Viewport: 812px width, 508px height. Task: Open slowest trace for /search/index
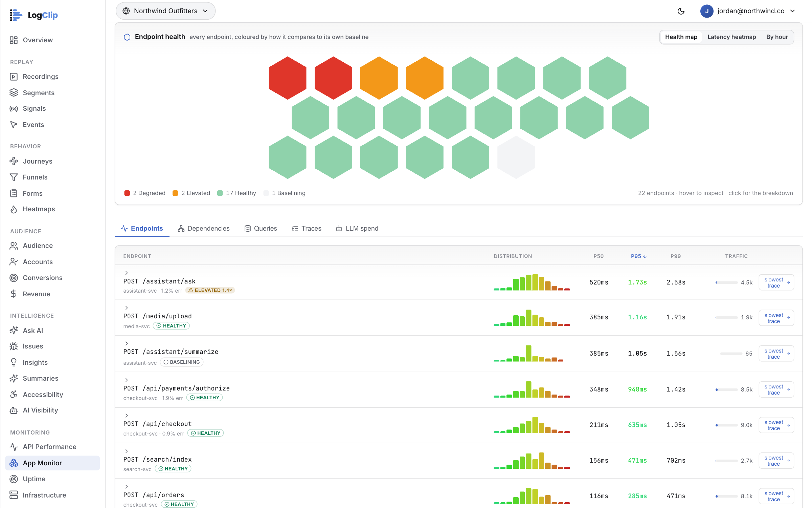[x=776, y=461]
